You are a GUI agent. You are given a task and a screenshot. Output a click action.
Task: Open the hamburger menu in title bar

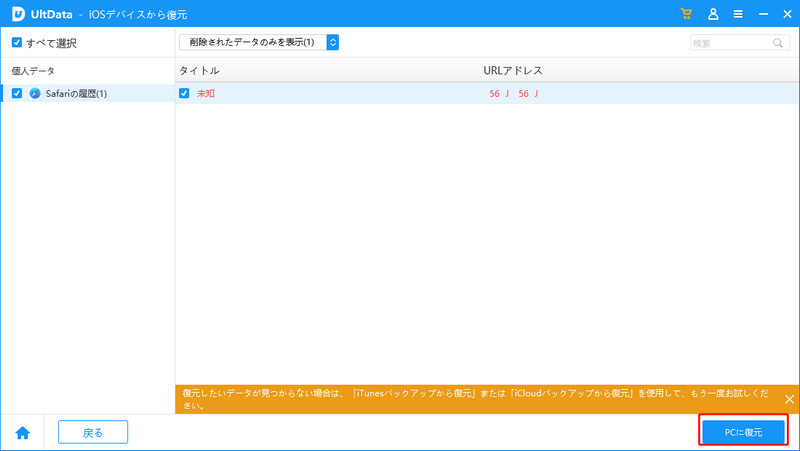(x=738, y=14)
